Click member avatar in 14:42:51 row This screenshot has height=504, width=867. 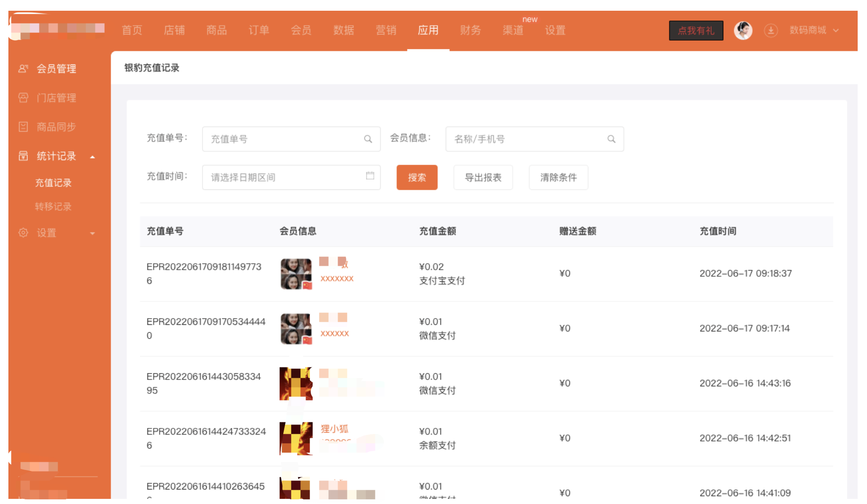[296, 439]
